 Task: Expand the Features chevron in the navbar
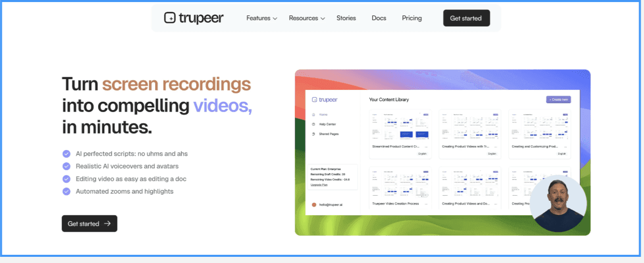tap(275, 18)
